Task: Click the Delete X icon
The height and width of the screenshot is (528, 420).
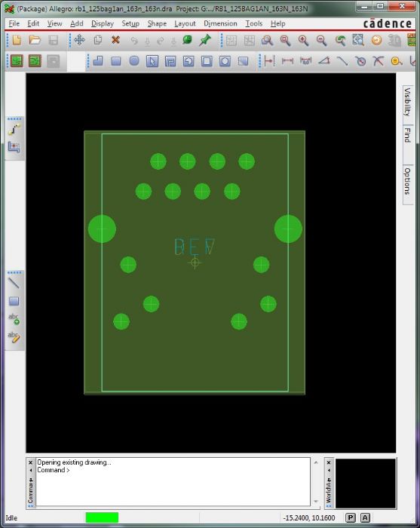Action: click(x=115, y=41)
